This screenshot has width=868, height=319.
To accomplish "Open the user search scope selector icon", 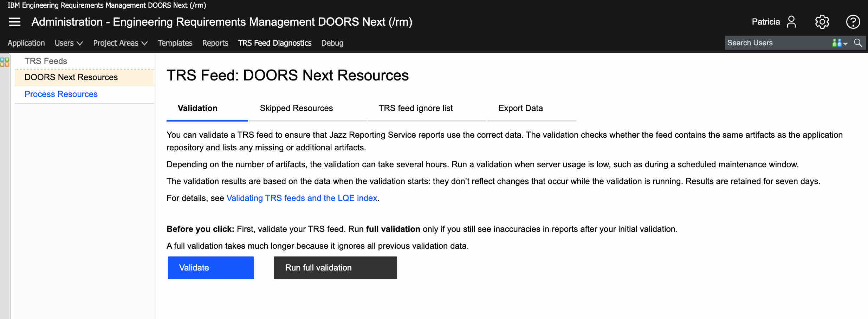I will pos(840,43).
